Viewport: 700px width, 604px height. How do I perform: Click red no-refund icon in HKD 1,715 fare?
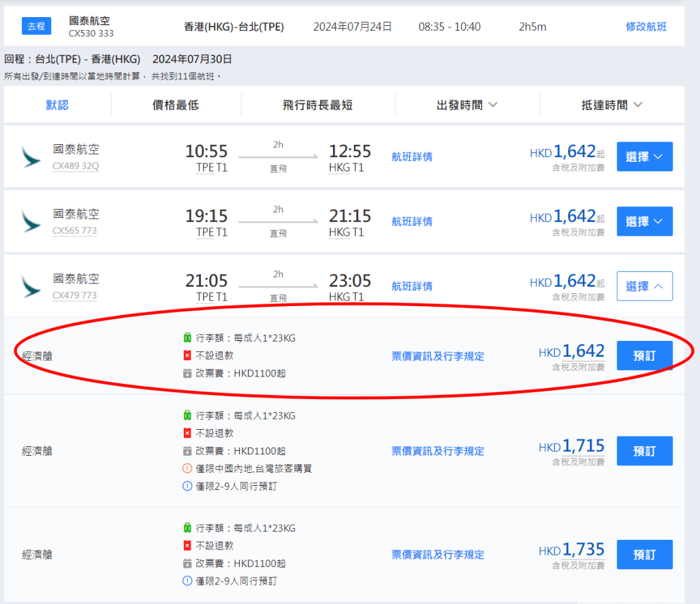coord(187,433)
